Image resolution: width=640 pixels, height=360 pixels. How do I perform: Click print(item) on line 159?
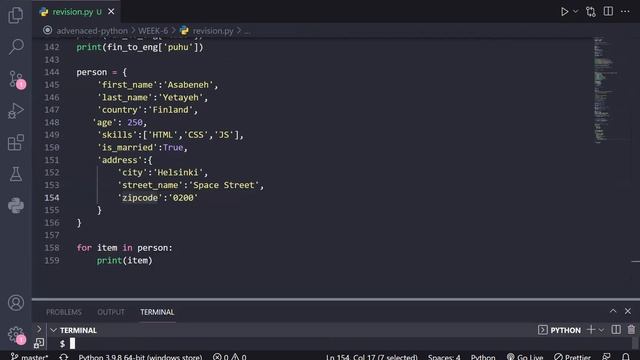[x=124, y=260]
